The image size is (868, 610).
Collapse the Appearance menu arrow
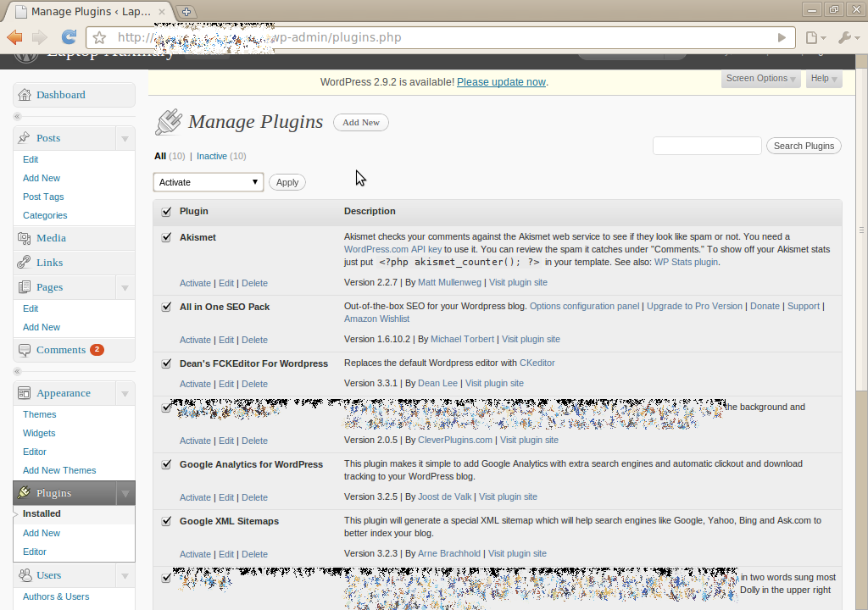tap(125, 394)
